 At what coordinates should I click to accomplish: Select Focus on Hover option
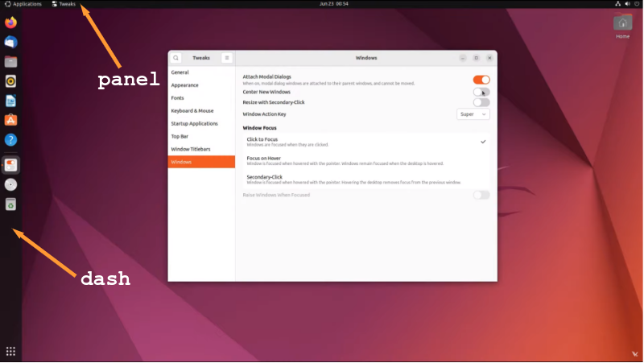click(x=366, y=160)
